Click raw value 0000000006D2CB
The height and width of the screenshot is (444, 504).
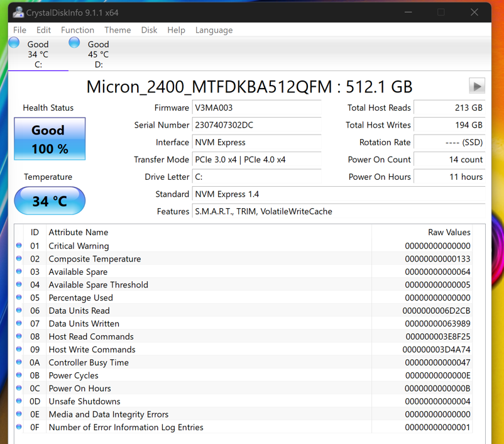[x=436, y=311]
